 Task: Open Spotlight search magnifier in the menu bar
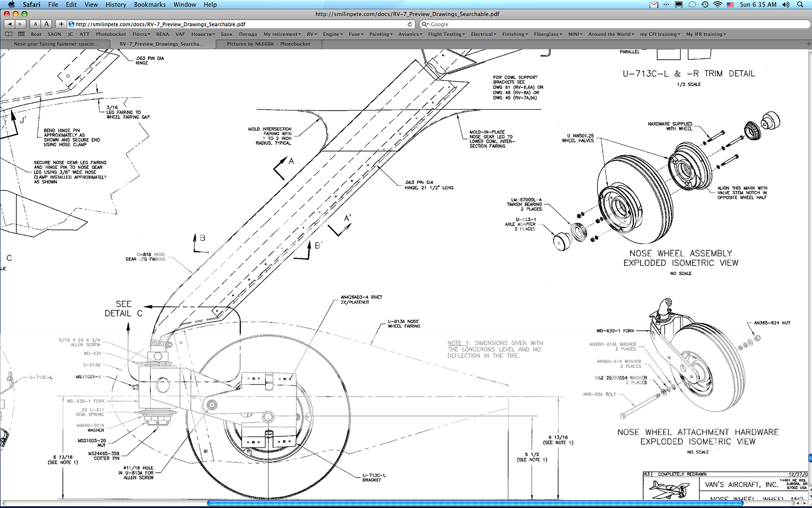(x=800, y=5)
